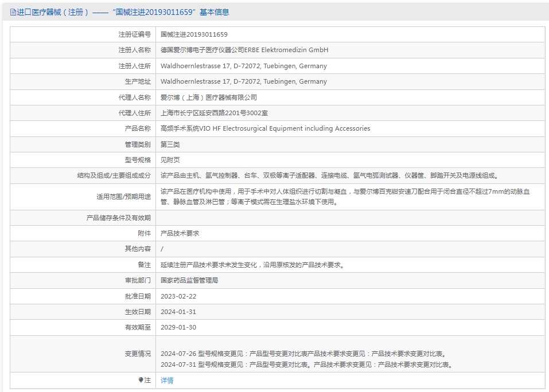Click the 批准日期 row label
This screenshot has width=549, height=392.
(x=138, y=296)
